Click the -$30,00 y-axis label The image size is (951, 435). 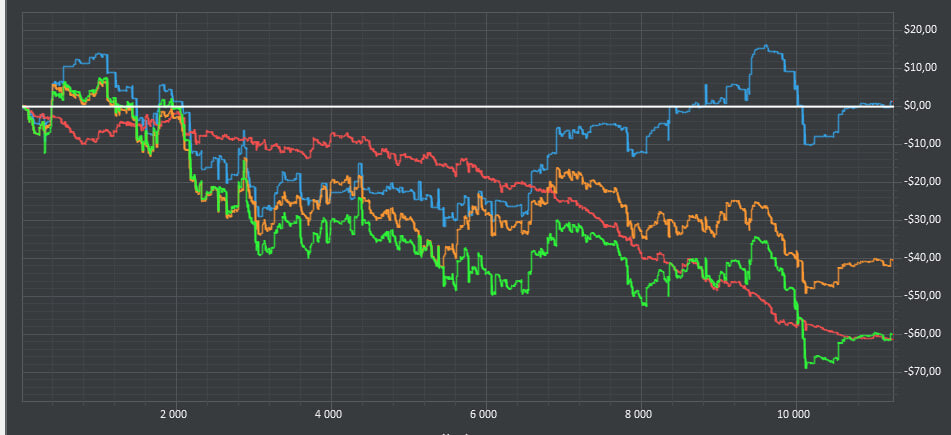(x=917, y=220)
